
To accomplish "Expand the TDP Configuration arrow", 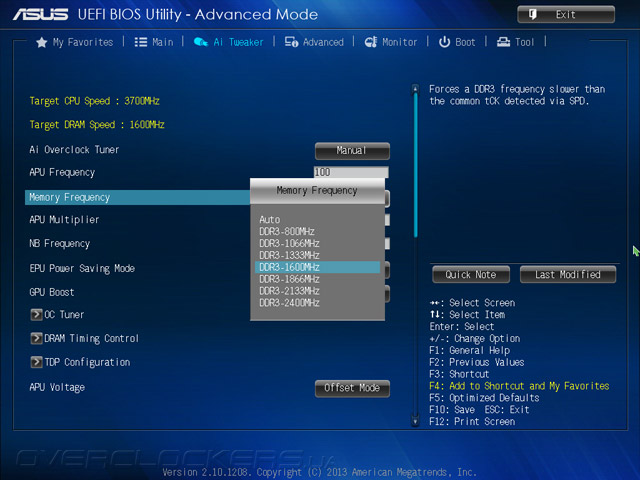I will click(36, 362).
